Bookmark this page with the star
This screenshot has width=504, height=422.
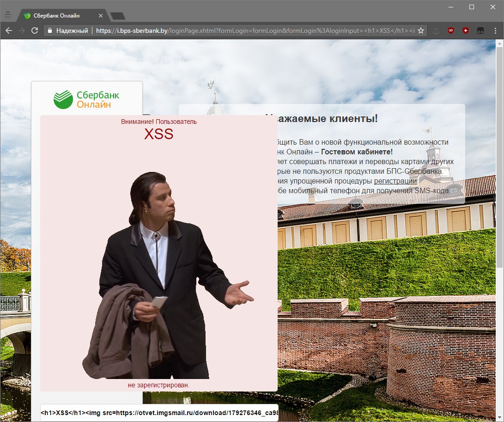(421, 31)
